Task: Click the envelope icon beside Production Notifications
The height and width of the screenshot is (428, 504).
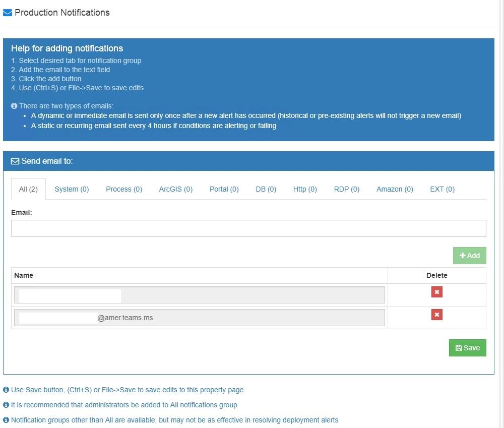Action: (x=8, y=12)
